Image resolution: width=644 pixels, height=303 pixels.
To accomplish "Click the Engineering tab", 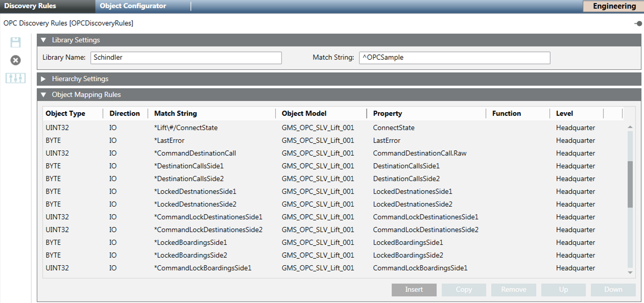I will coord(614,6).
